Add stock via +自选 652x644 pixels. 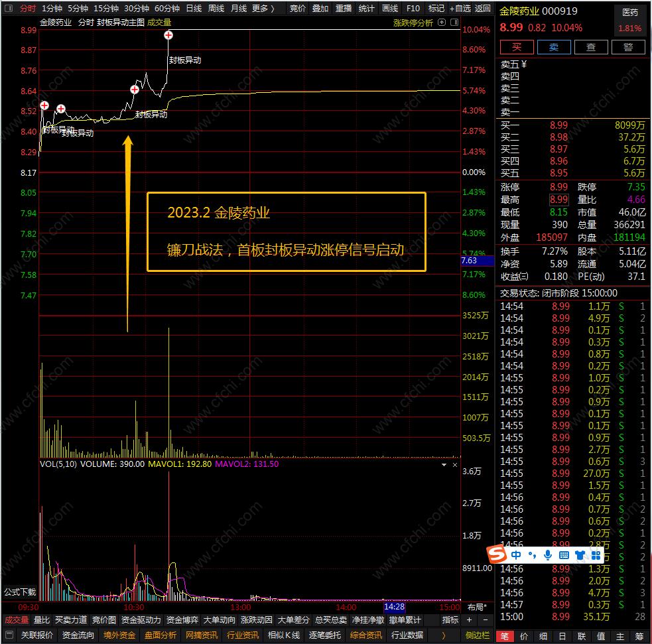460,9
